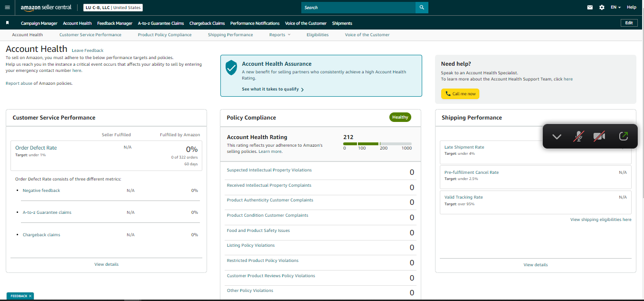The height and width of the screenshot is (301, 644).
Task: Click the Order Defect Rate label
Action: point(36,148)
